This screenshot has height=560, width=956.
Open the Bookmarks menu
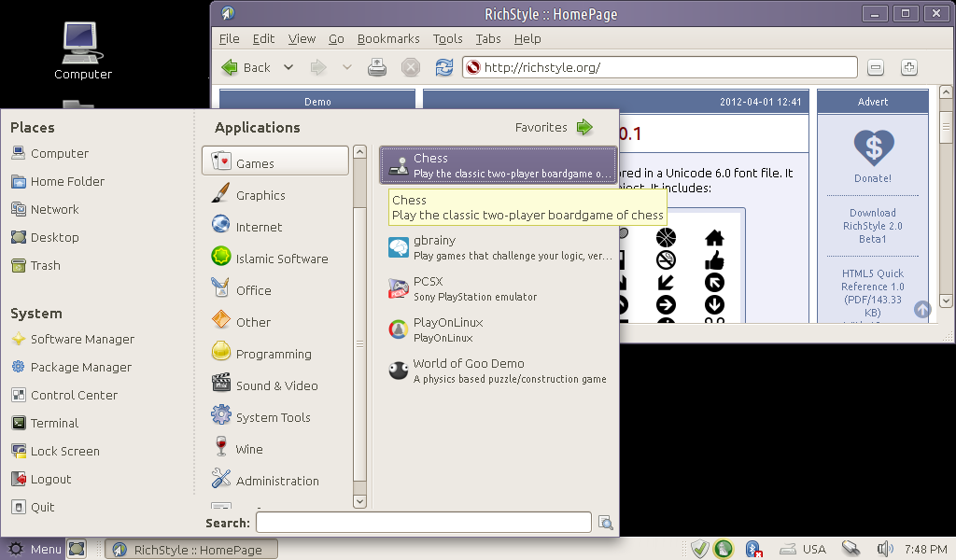point(388,38)
